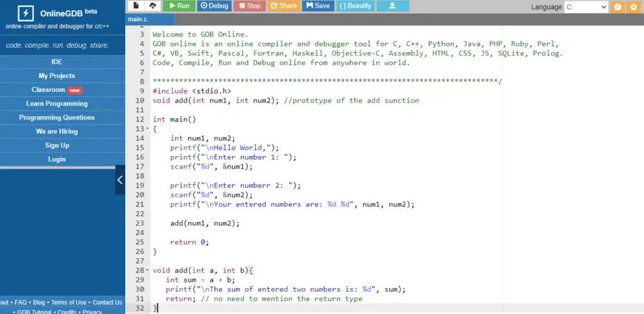Click the Stop button
The width and height of the screenshot is (644, 314).
(250, 6)
